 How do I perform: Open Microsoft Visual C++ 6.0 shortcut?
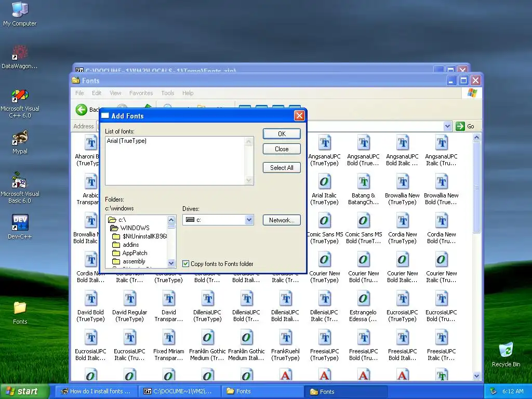(x=20, y=103)
